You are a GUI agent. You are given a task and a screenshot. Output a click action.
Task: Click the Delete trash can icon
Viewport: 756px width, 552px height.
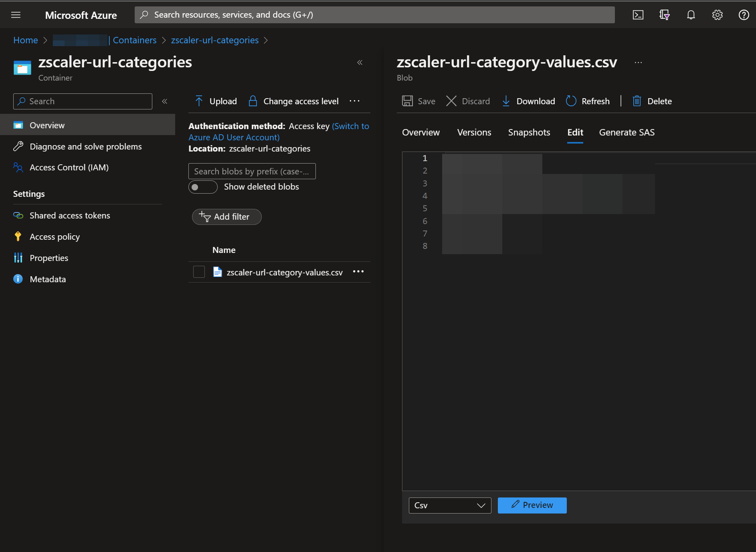click(x=637, y=101)
